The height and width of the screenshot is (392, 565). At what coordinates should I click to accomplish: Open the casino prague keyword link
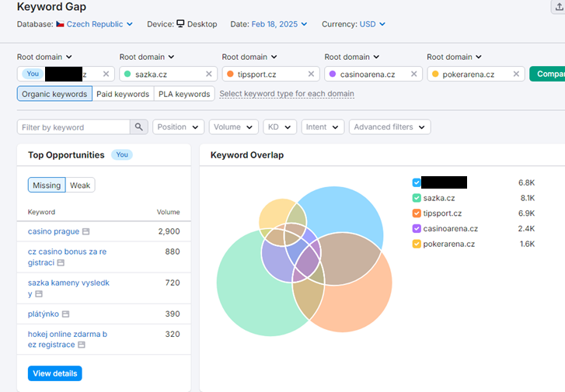54,231
